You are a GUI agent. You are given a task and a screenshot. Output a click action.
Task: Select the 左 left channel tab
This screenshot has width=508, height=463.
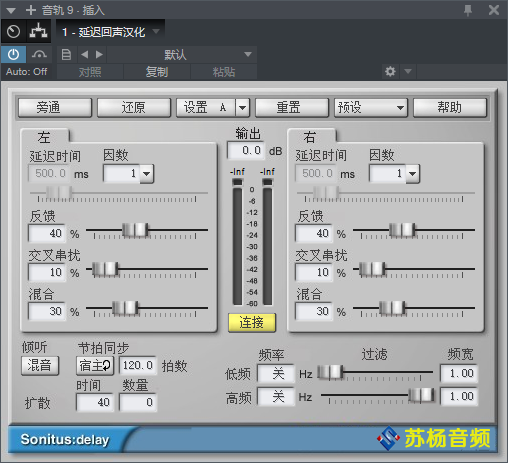[x=45, y=137]
